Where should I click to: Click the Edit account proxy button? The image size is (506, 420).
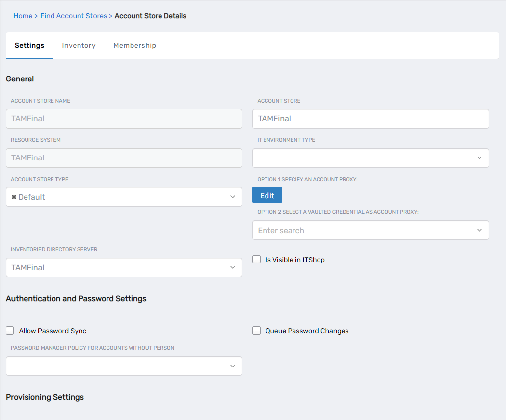pos(267,195)
